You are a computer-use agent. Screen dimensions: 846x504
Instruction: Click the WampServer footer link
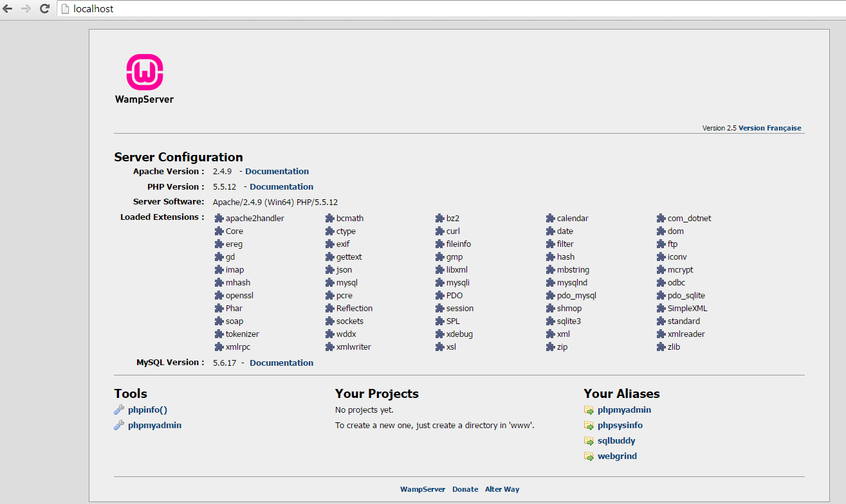point(423,489)
